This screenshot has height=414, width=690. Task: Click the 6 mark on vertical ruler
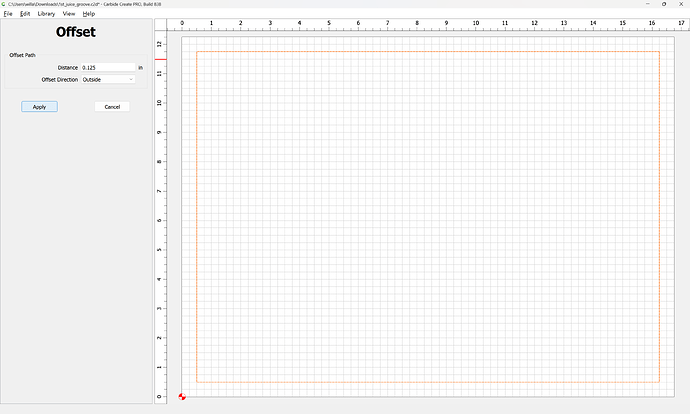(x=160, y=220)
